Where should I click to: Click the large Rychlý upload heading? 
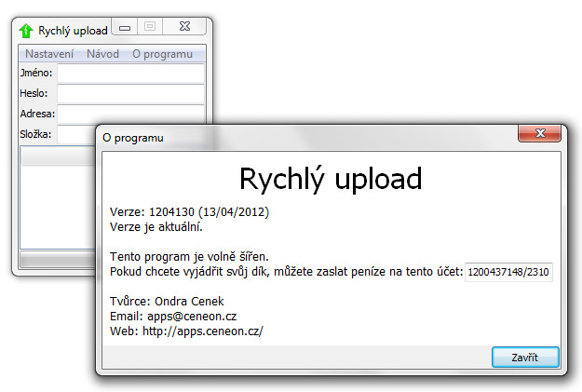(331, 180)
